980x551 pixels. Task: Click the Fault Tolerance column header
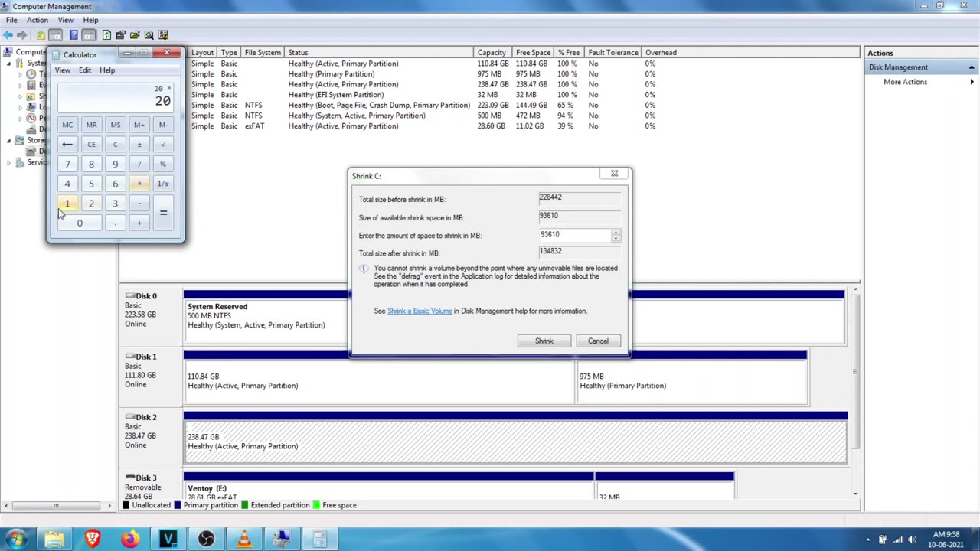[613, 53]
